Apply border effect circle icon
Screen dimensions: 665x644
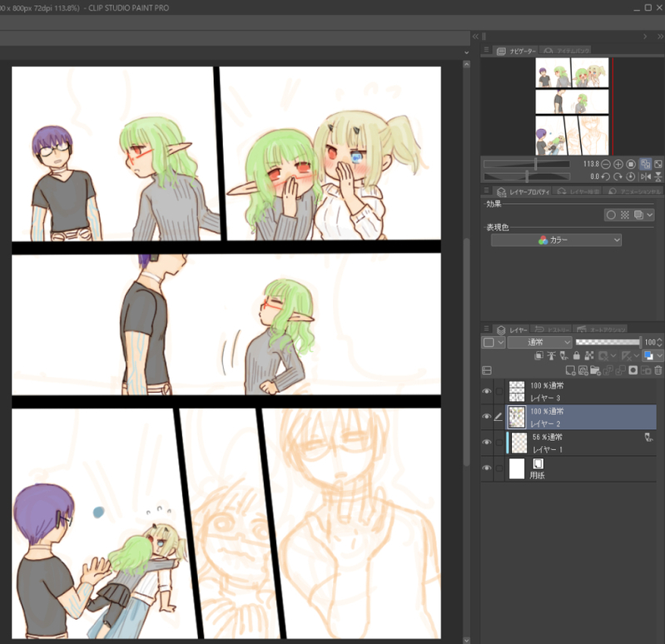pos(611,215)
